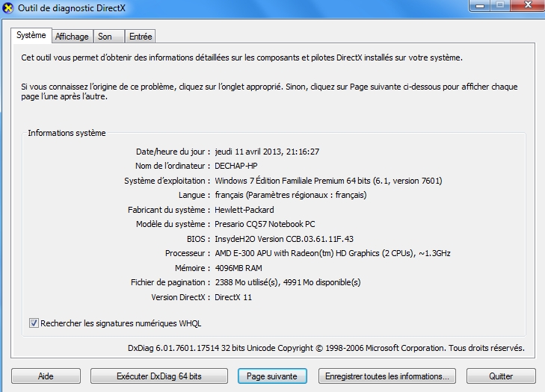This screenshot has height=392, width=545.
Task: Click the 'Modèle du système :' label
Action: (x=173, y=224)
